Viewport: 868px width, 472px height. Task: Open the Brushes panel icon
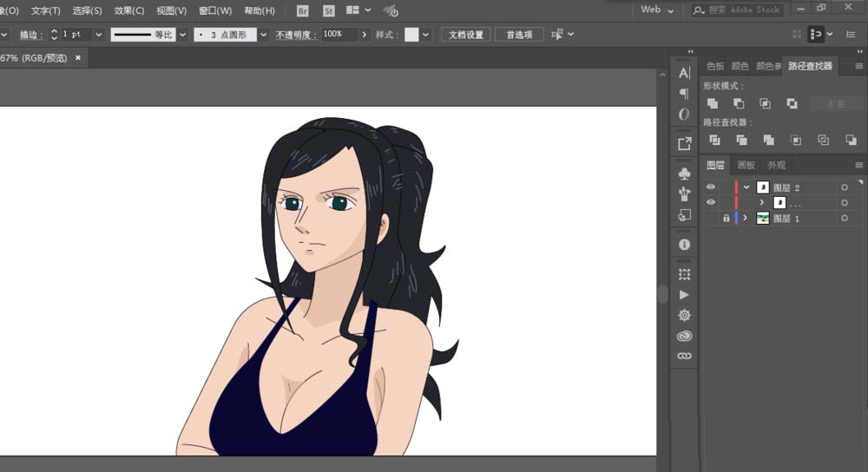684,193
